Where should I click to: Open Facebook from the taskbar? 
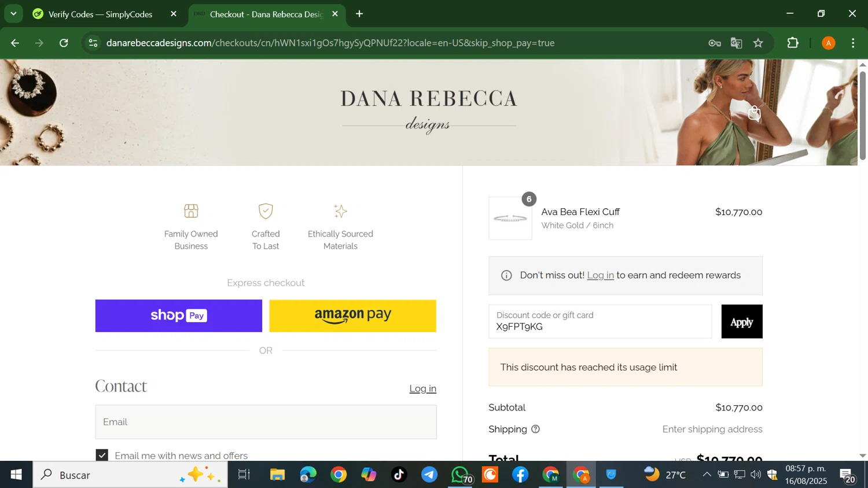pyautogui.click(x=520, y=475)
